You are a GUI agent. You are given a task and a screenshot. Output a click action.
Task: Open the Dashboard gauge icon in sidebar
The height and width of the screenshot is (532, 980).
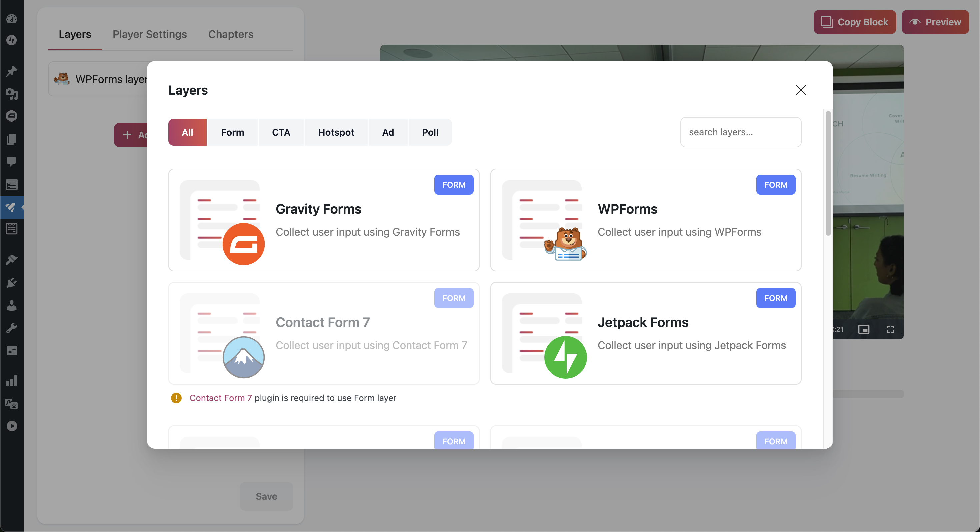pyautogui.click(x=12, y=18)
